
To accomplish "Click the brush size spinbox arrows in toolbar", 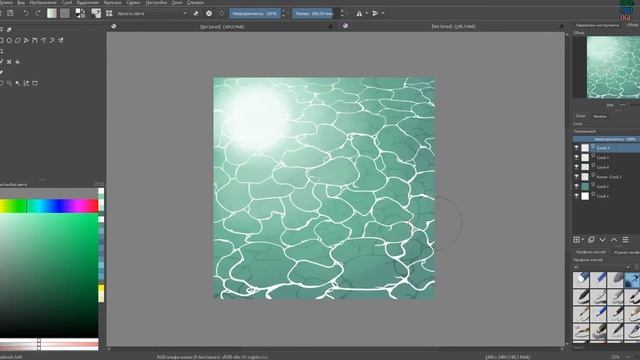I will (x=342, y=13).
